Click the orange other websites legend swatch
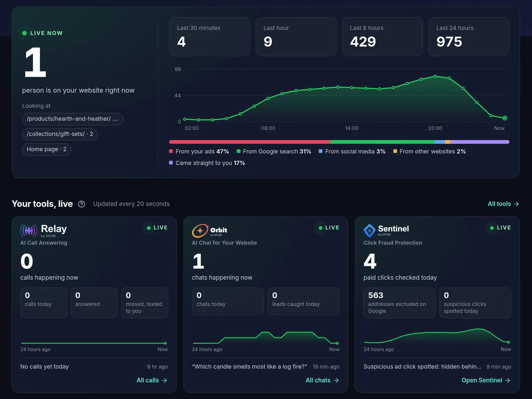The width and height of the screenshot is (532, 399). click(395, 152)
